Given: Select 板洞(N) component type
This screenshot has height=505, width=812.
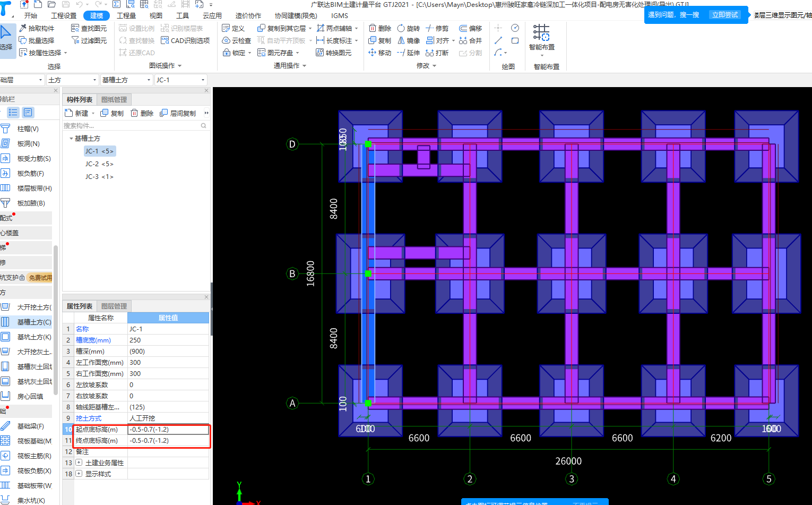Looking at the screenshot, I should 28,143.
